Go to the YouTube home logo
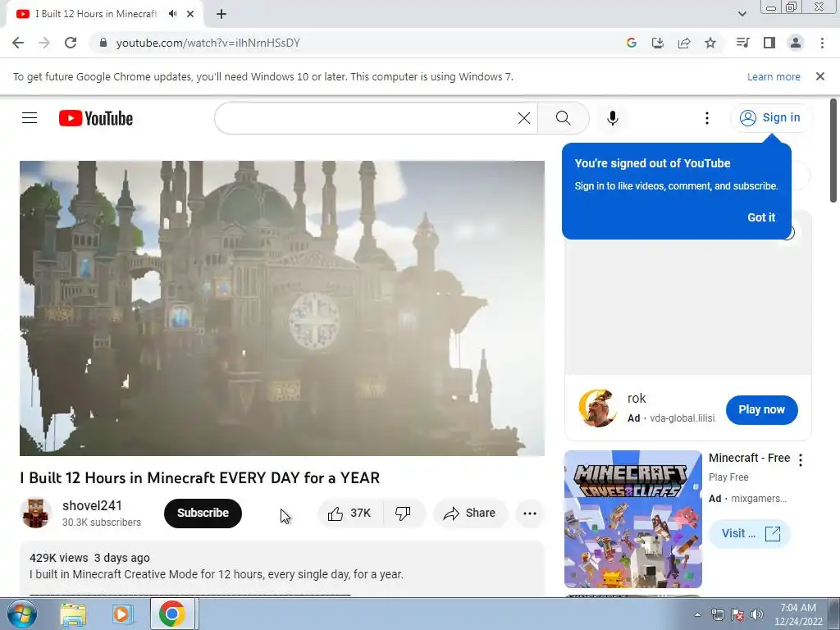The height and width of the screenshot is (630, 840). coord(96,118)
